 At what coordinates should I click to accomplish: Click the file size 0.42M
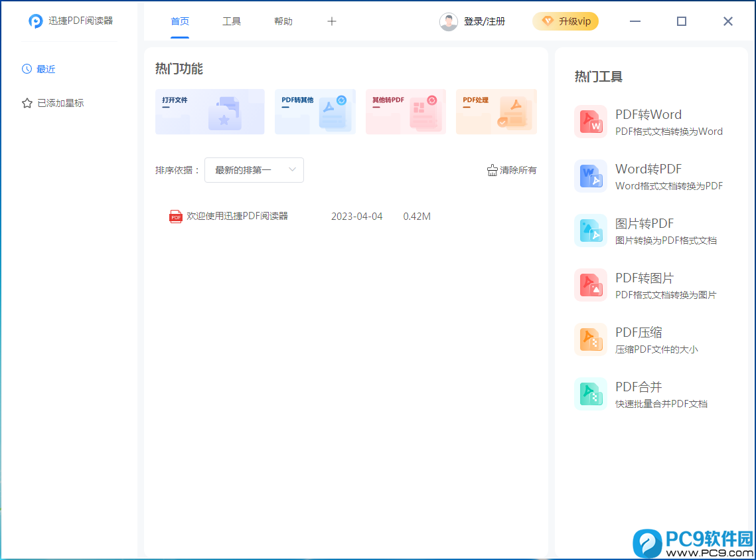click(x=417, y=217)
